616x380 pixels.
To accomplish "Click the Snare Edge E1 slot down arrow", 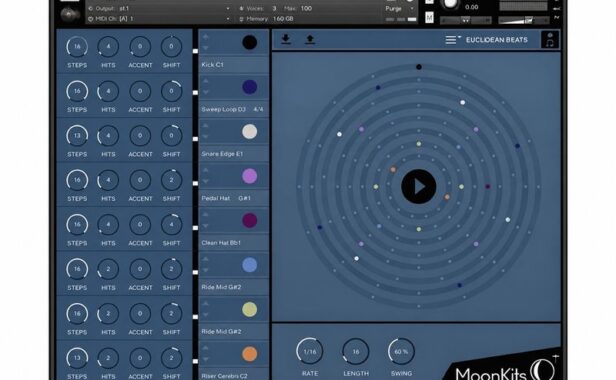I will [205, 137].
